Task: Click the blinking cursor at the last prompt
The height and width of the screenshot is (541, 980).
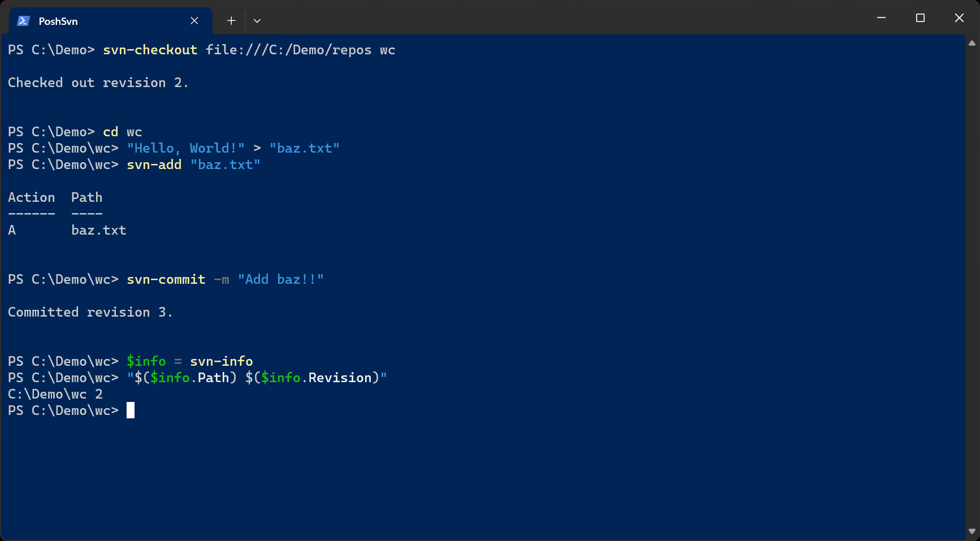Action: 131,410
